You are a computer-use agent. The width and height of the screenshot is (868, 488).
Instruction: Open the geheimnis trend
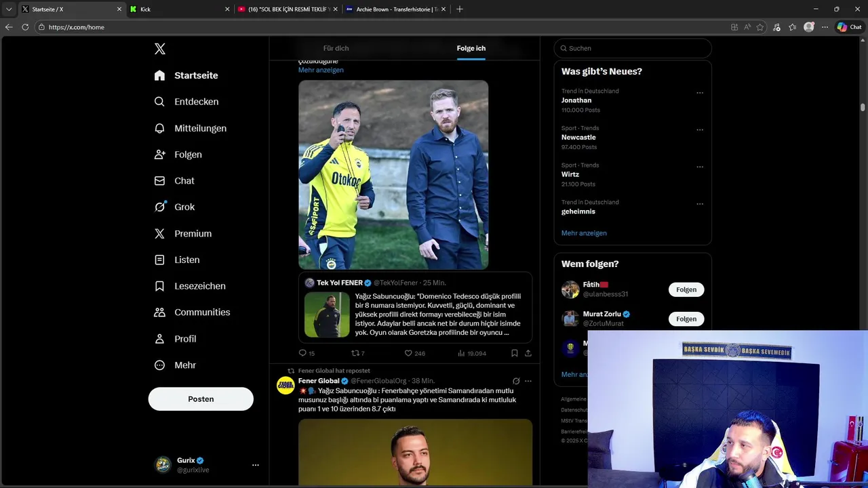click(x=578, y=211)
